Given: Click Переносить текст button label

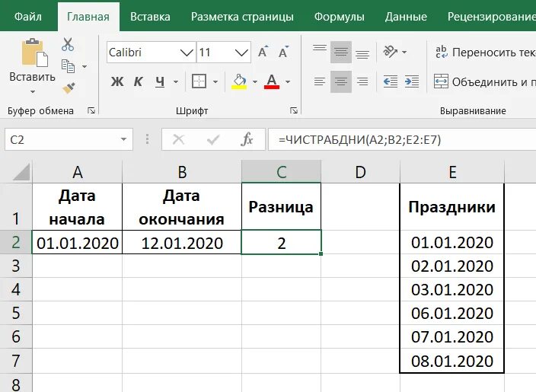Looking at the screenshot, I should [x=493, y=52].
